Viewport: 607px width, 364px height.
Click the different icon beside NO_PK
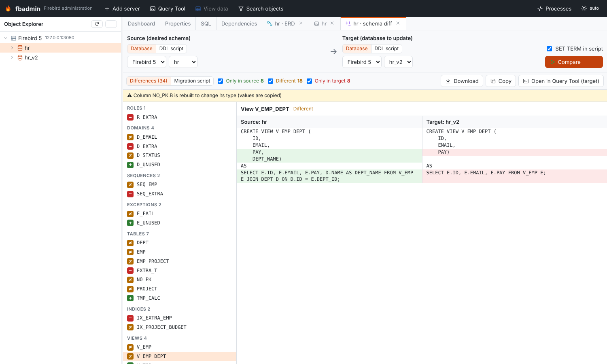pyautogui.click(x=130, y=279)
